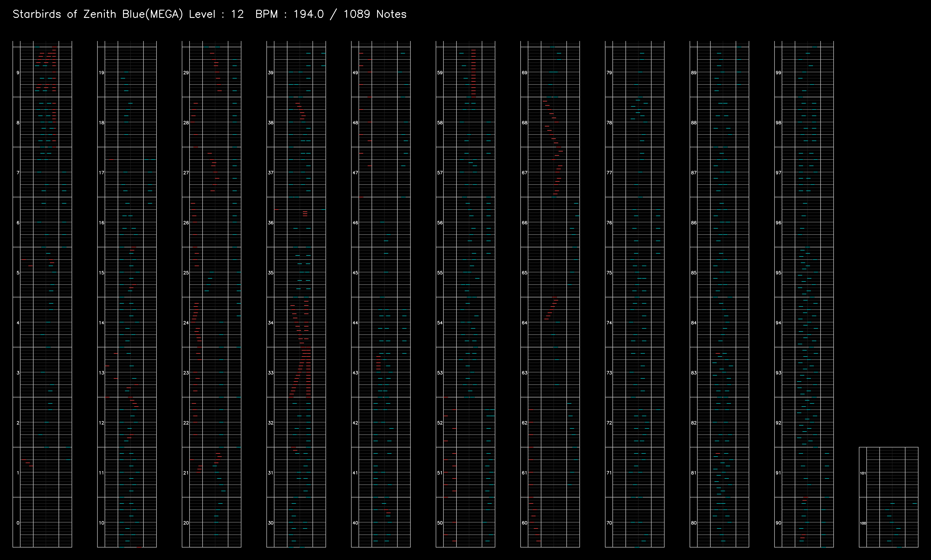Select measure number label 9
Viewport: 931px width, 560px height.
(x=18, y=73)
